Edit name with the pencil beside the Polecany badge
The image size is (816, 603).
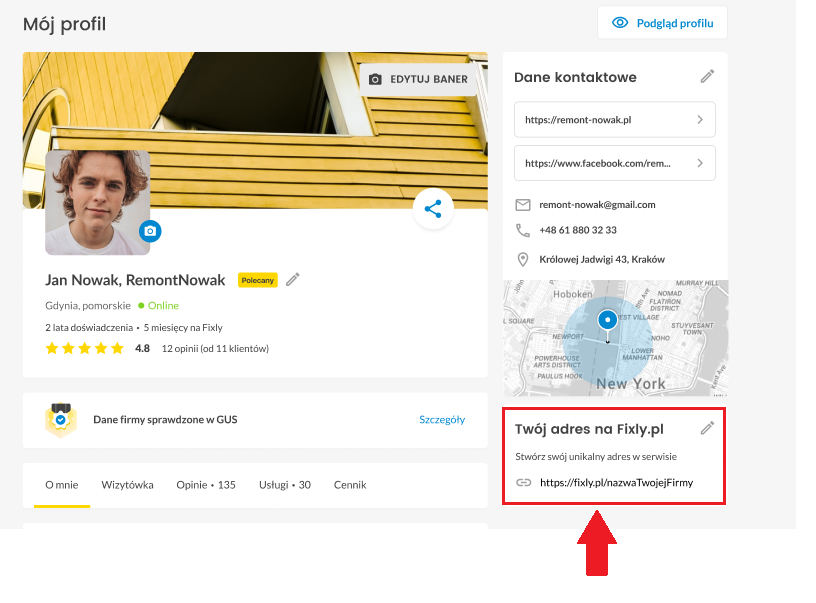pos(293,279)
